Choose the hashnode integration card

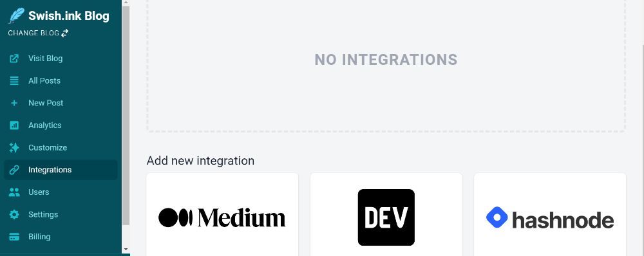pyautogui.click(x=550, y=215)
